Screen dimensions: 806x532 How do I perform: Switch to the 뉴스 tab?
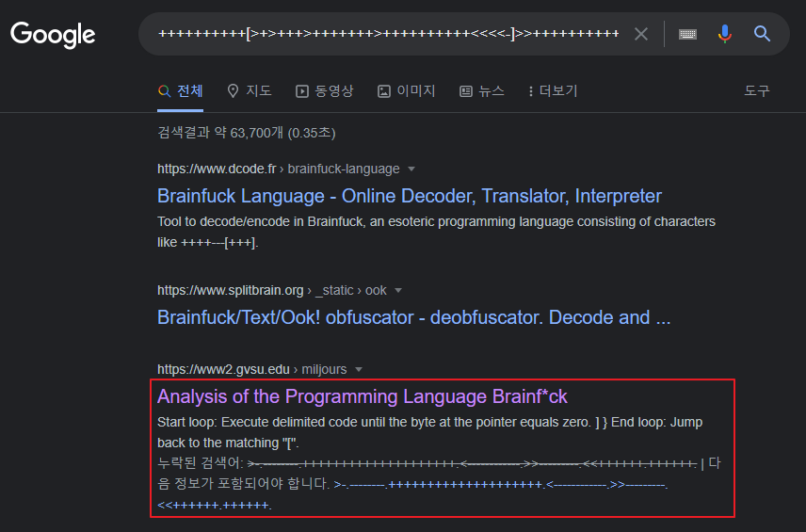(x=482, y=91)
